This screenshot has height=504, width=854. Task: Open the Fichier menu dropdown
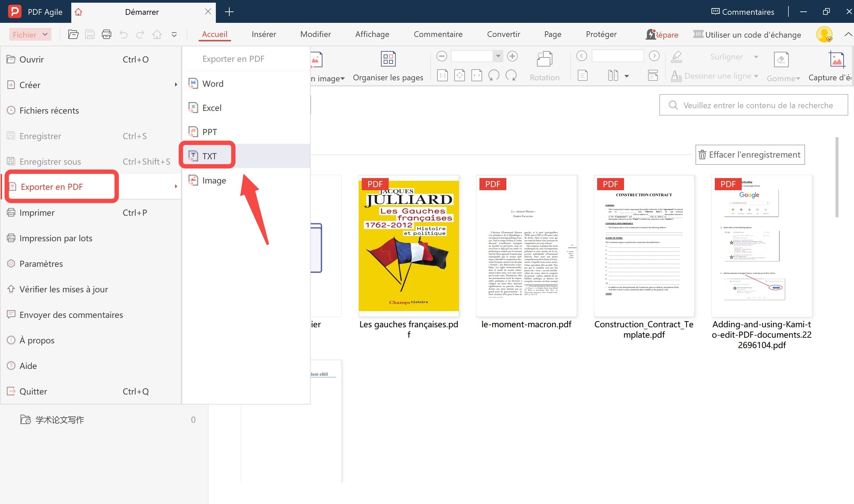30,34
